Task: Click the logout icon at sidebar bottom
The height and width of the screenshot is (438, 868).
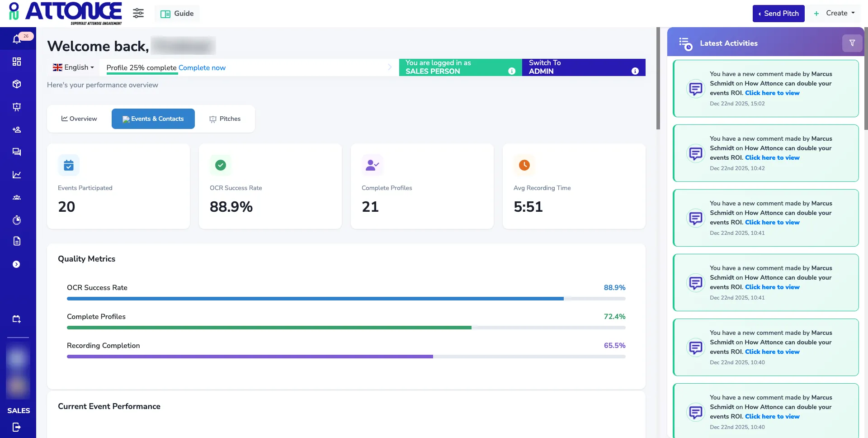Action: (x=17, y=427)
